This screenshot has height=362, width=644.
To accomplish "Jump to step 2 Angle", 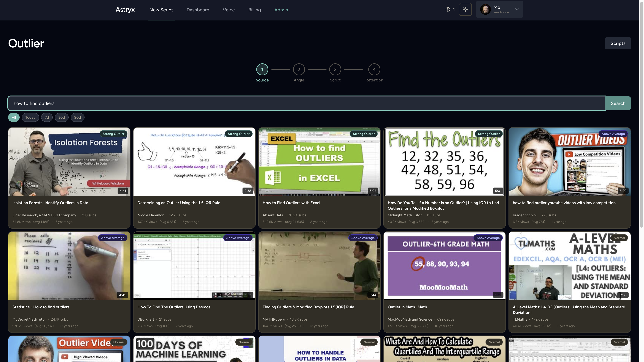I will click(299, 69).
